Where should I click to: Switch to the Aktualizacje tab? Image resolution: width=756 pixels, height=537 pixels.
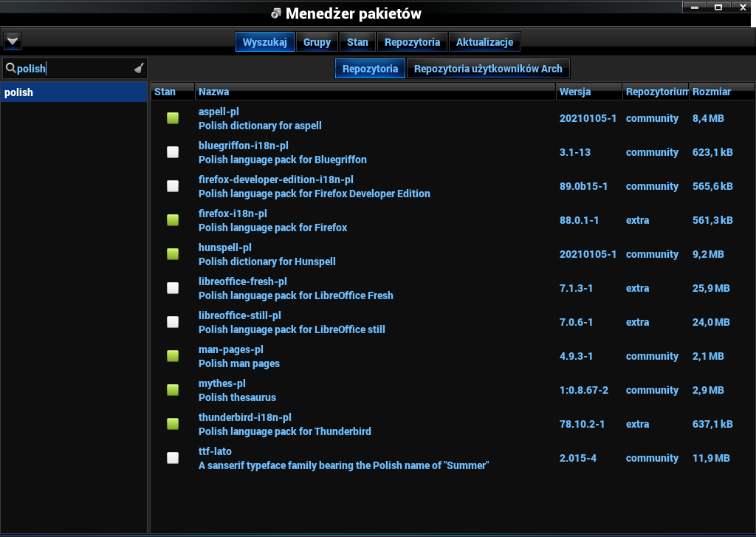click(x=484, y=42)
